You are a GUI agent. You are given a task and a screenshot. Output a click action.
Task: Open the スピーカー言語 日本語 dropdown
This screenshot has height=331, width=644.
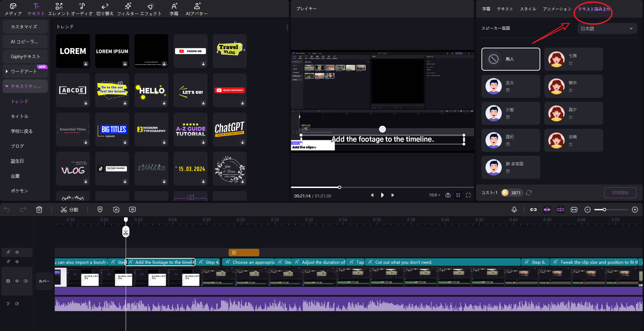pyautogui.click(x=607, y=29)
